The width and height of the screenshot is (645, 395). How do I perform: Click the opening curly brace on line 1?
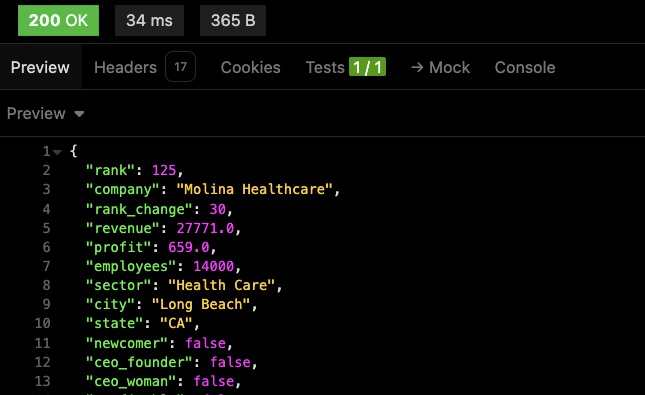click(74, 151)
